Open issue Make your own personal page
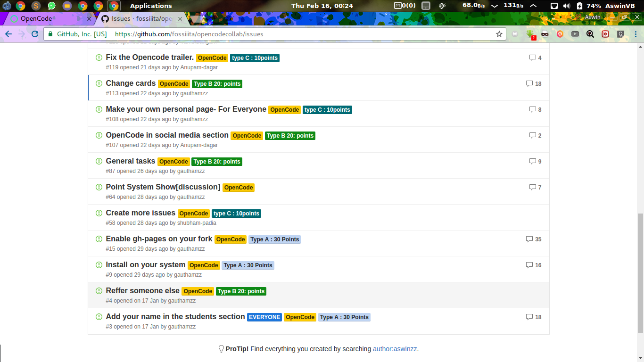Screen dimensions: 644x362 [186, 109]
